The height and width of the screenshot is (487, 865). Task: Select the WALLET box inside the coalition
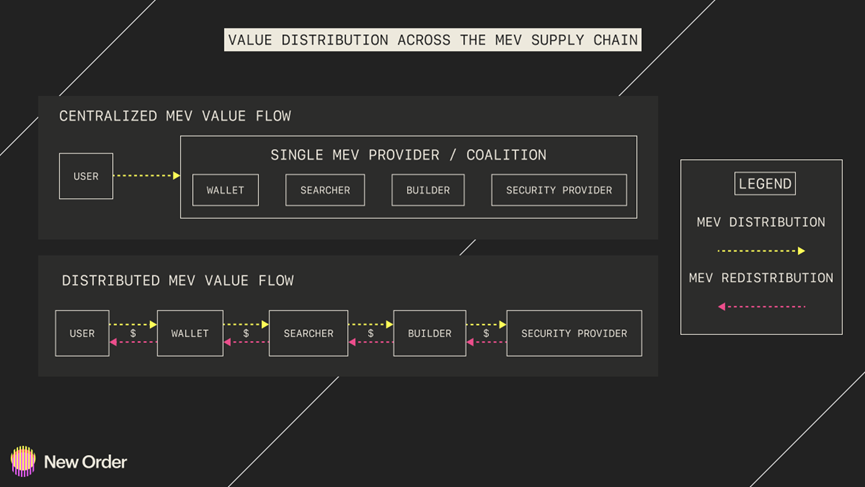[x=226, y=190]
